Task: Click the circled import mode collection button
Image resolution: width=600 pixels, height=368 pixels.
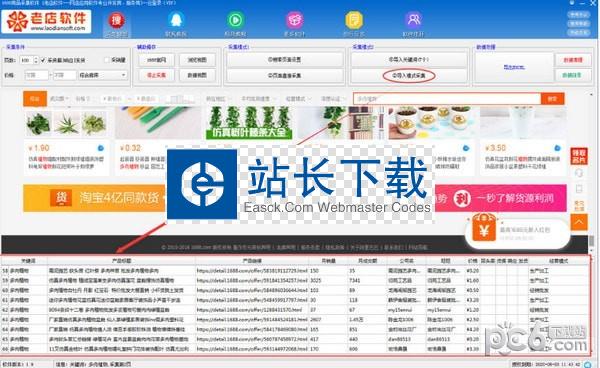Action: (409, 75)
